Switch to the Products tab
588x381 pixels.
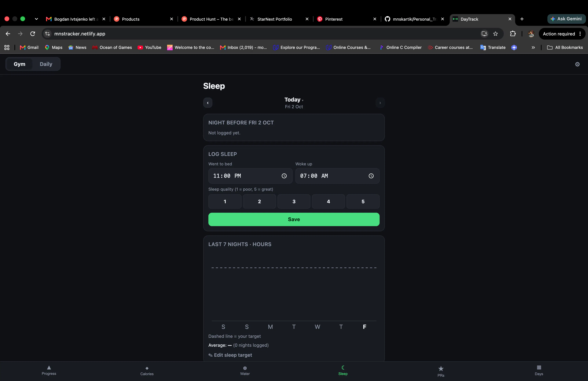144,19
